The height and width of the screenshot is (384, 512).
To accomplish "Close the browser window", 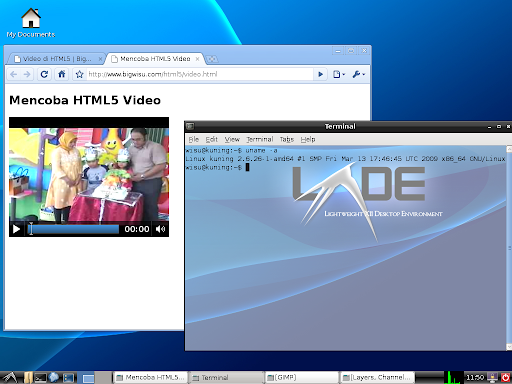I will click(x=364, y=51).
